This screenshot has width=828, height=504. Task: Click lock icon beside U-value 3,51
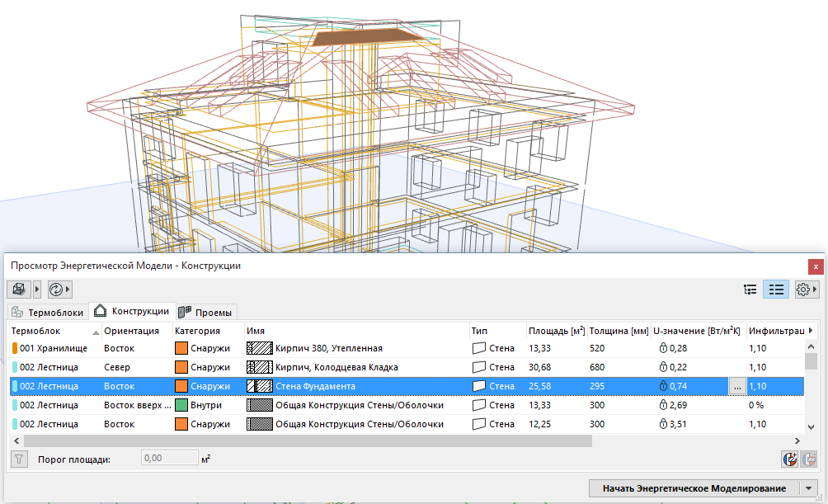(x=662, y=424)
